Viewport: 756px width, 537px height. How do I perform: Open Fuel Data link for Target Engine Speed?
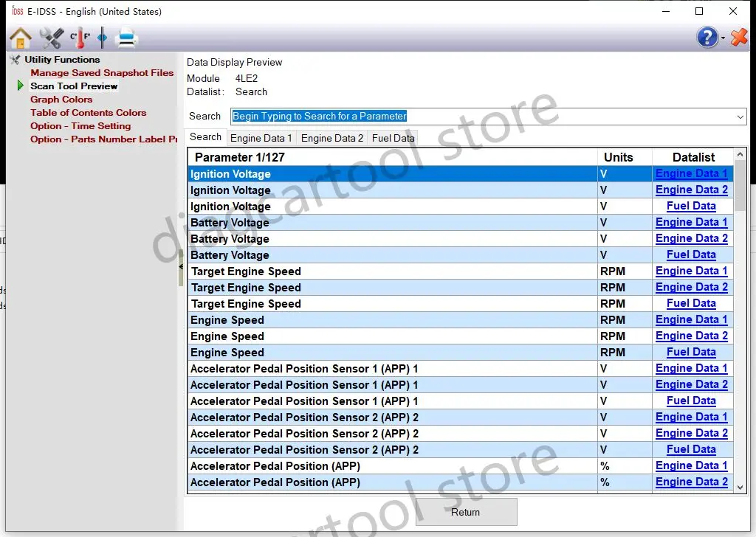[691, 303]
